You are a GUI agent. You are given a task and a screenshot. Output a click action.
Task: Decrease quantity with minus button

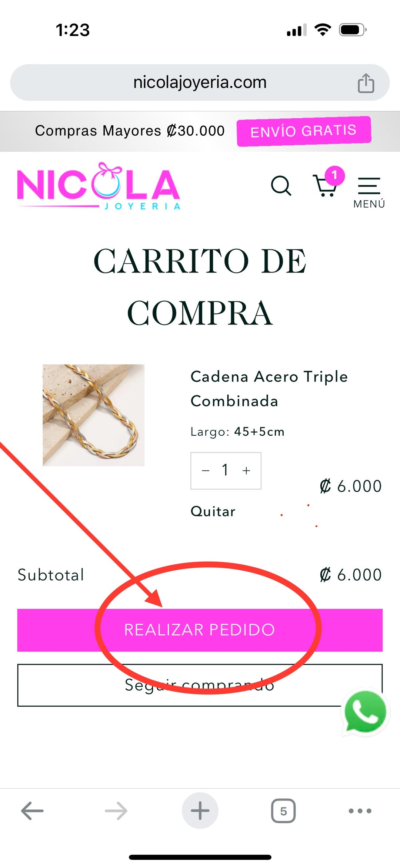coord(206,471)
